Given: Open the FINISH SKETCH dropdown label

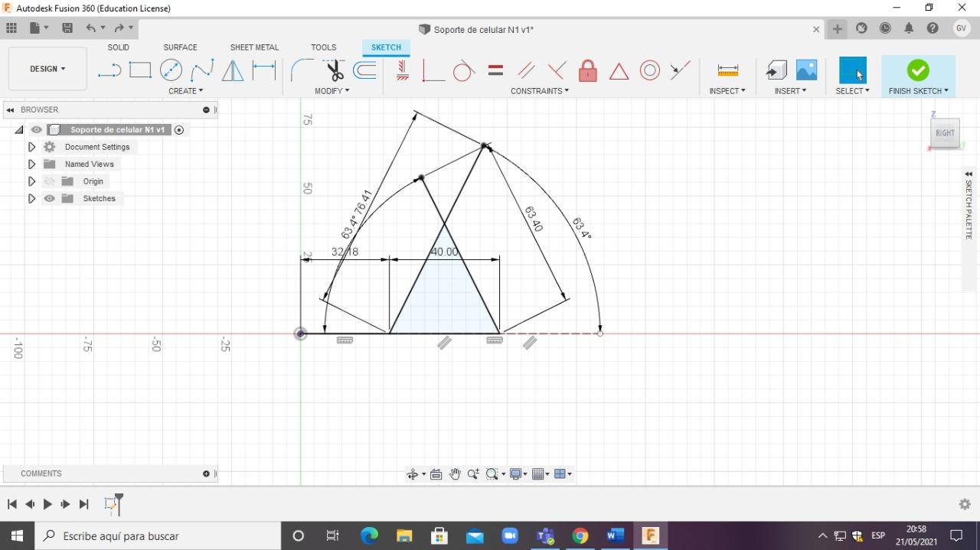Looking at the screenshot, I should (919, 91).
